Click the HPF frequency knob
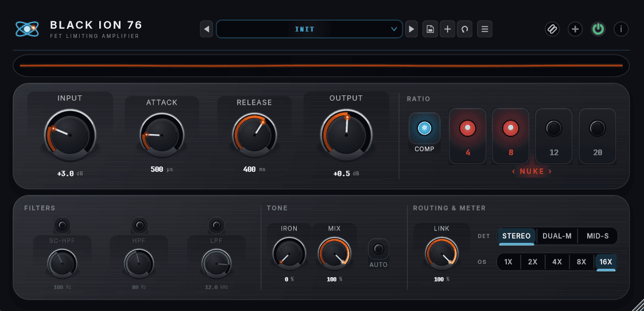This screenshot has height=311, width=644. (139, 264)
